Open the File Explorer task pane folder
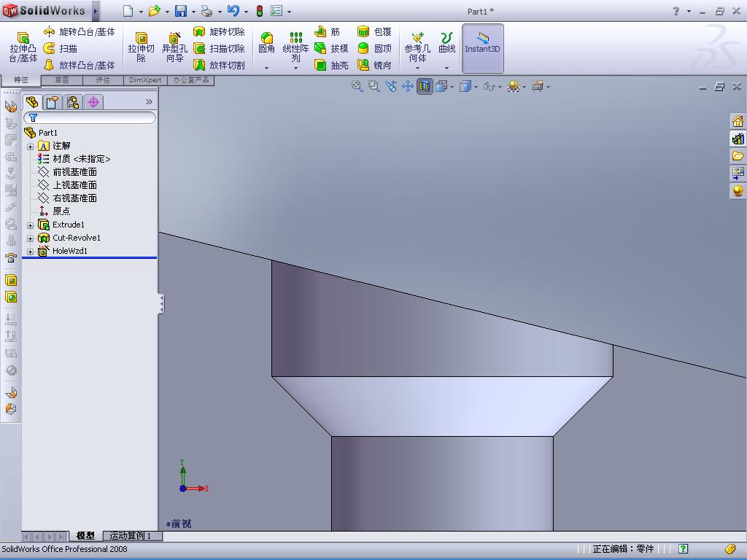The width and height of the screenshot is (747, 560). point(738,156)
